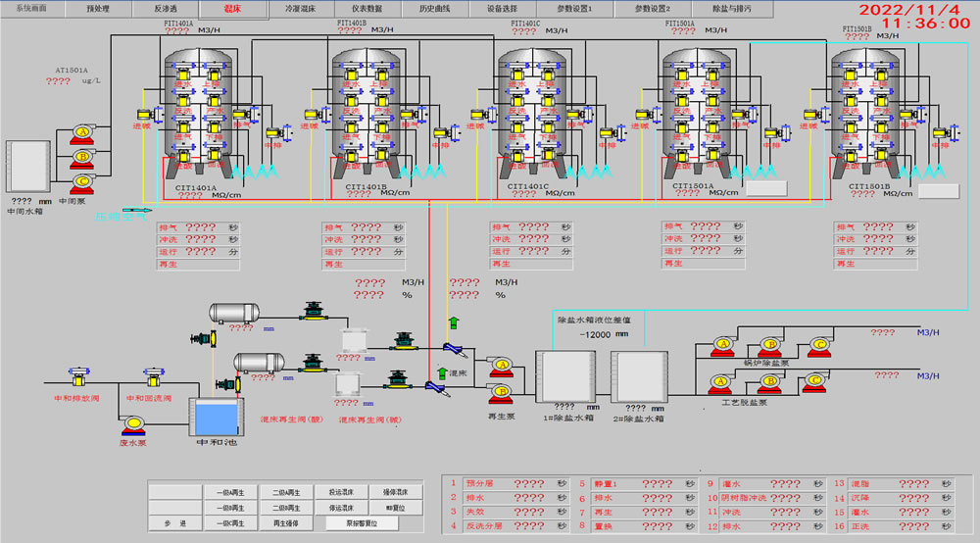The width and height of the screenshot is (980, 543).
Task: Click the 废水泵 wastewater pump icon
Action: click(134, 423)
